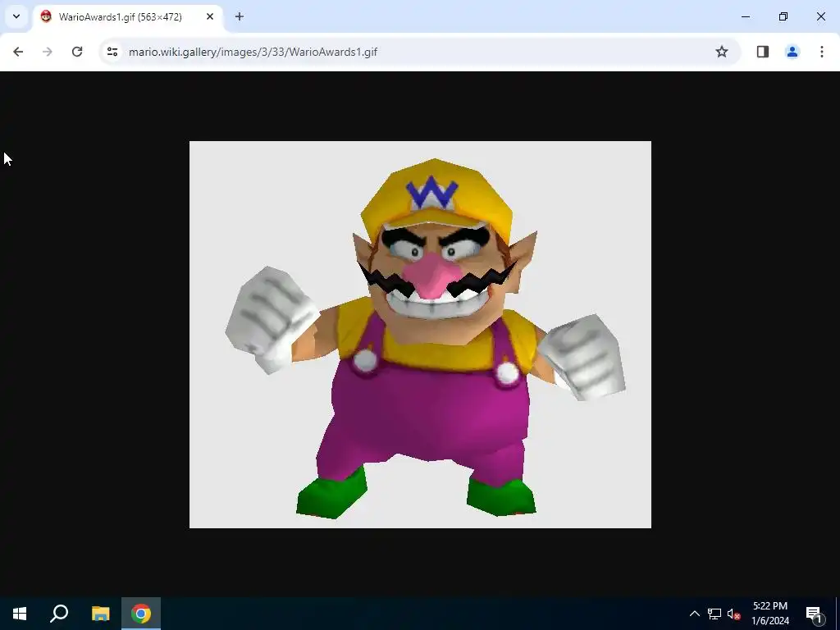This screenshot has width=840, height=630.
Task: Close the WarioAwards1.gif tab
Action: tap(210, 16)
